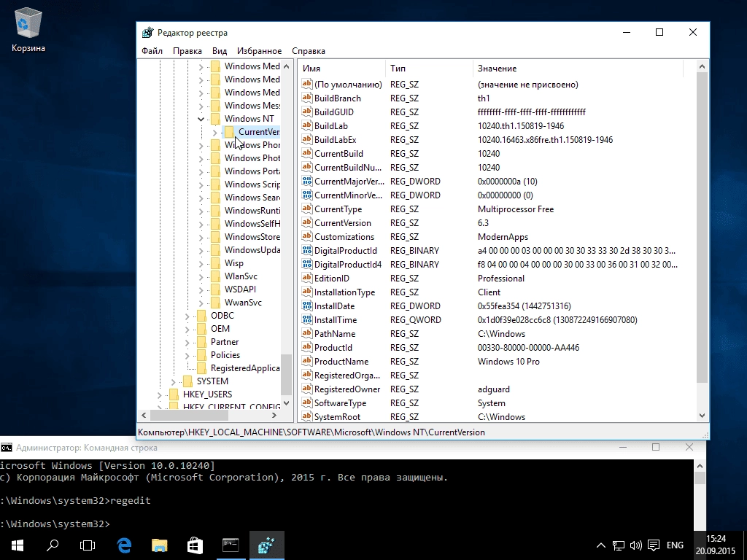The image size is (747, 560).
Task: Select the WwanSvc tree key
Action: [243, 303]
